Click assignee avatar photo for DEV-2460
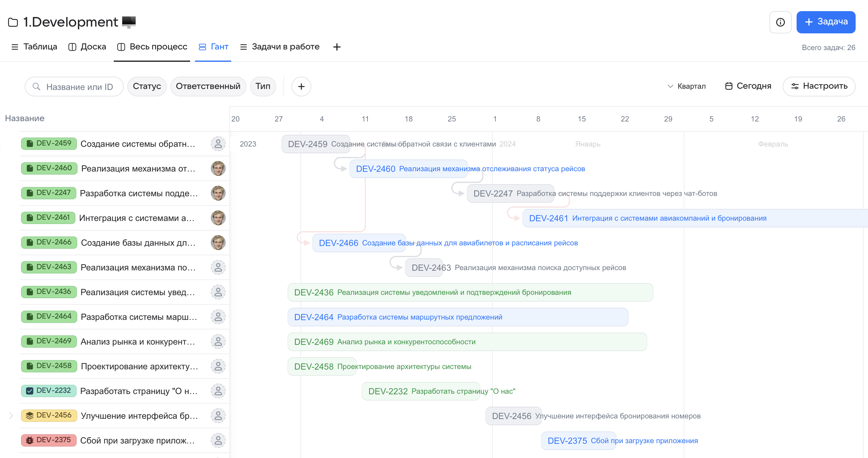This screenshot has width=868, height=458. pos(218,168)
